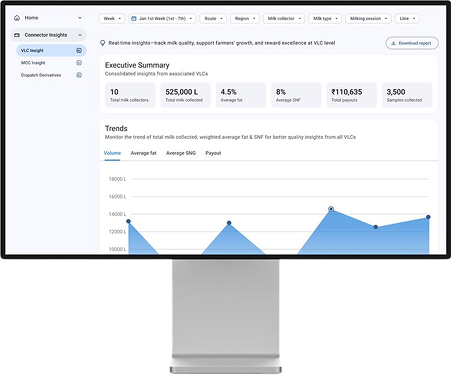Click the lightbulb insight icon
The image size is (452, 375).
(x=103, y=43)
